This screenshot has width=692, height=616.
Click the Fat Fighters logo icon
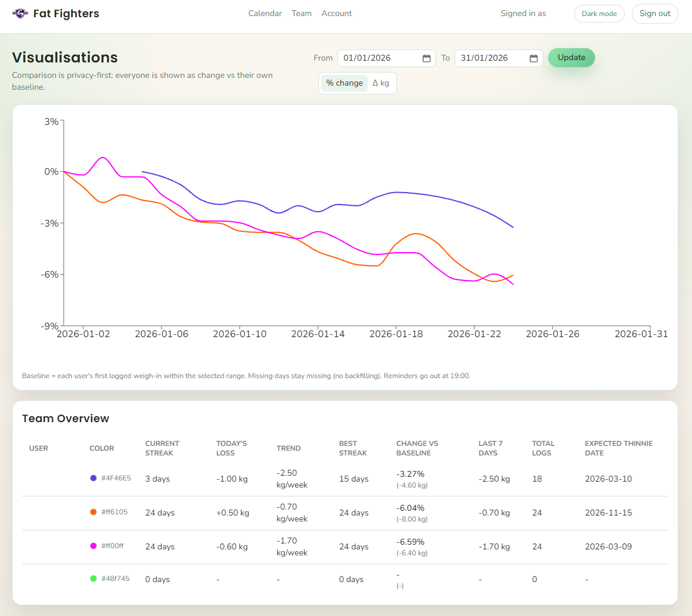point(20,12)
